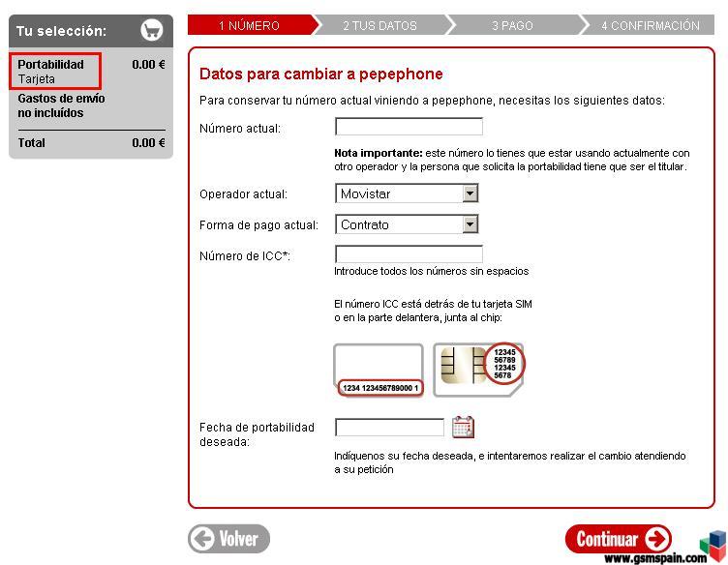Focus the Número de ICC input field
The height and width of the screenshot is (565, 728).
click(x=409, y=254)
